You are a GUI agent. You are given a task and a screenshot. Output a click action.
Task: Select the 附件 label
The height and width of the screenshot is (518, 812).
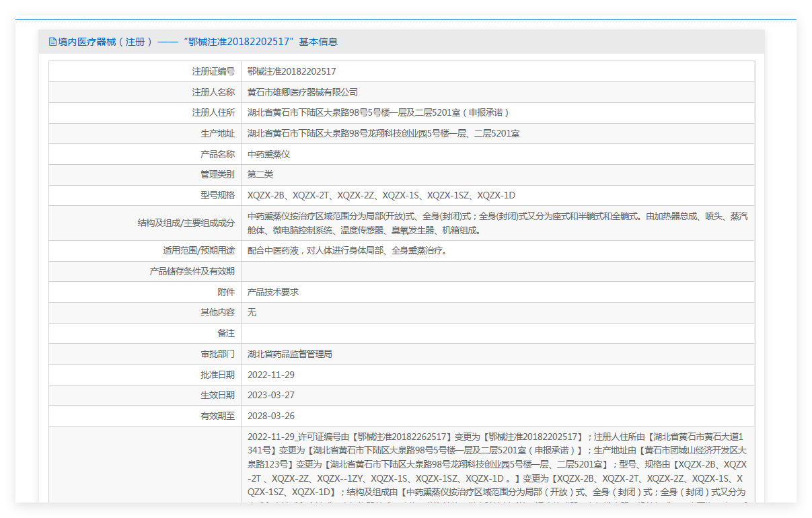(x=226, y=292)
